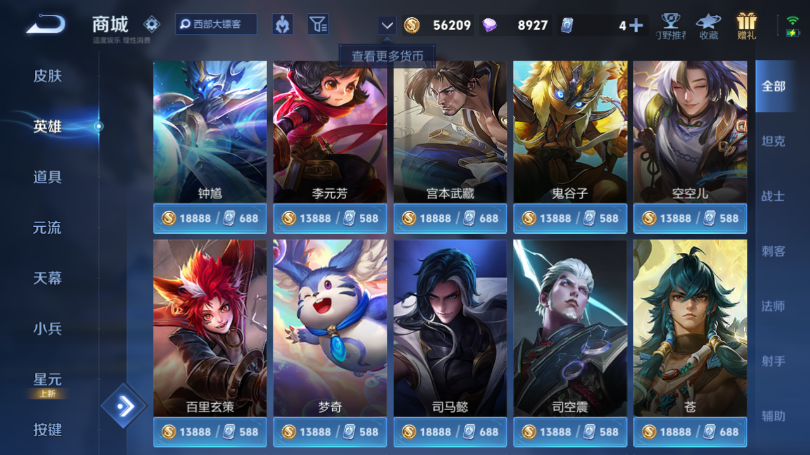Expand the currency dropdown chevron
Screen dimensions: 810x455
pyautogui.click(x=387, y=25)
